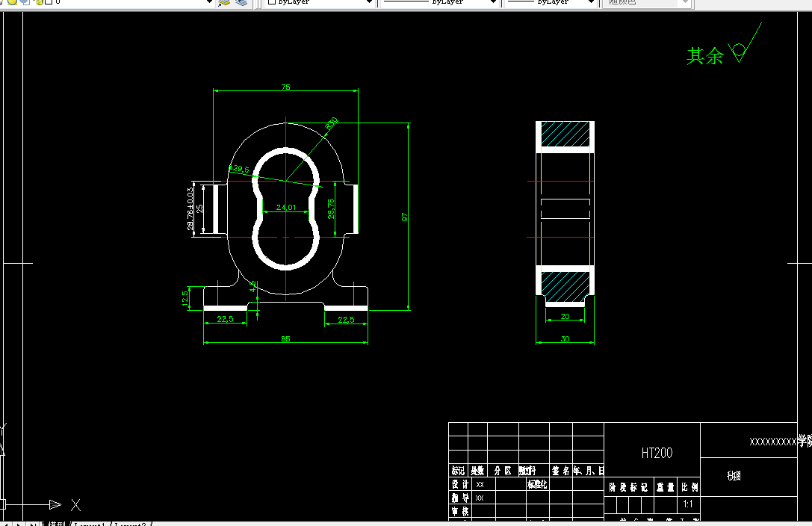Select the 20 dimension in section view

(x=565, y=316)
